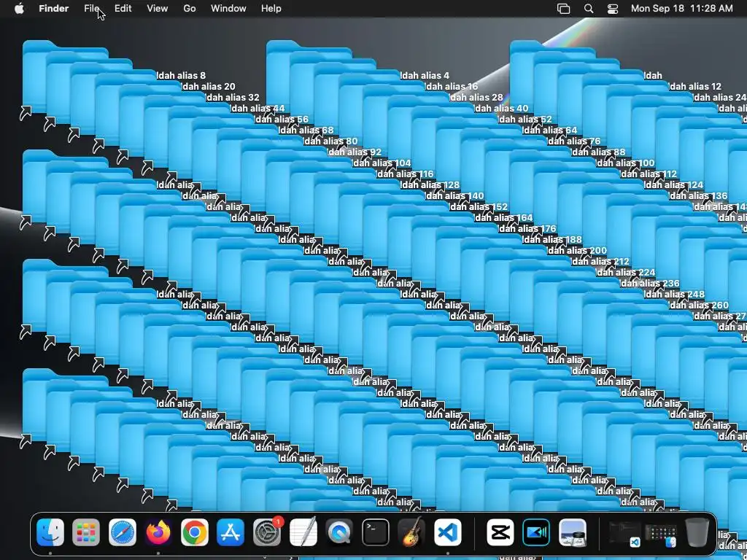Viewport: 747px width, 560px height.
Task: Launch Terminal from the Dock
Action: click(376, 532)
